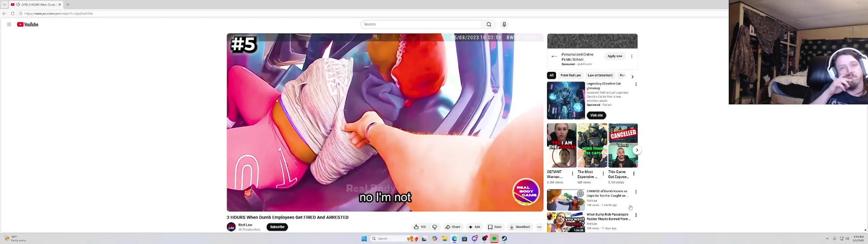This screenshot has height=244, width=868.
Task: Download the video
Action: (x=520, y=227)
